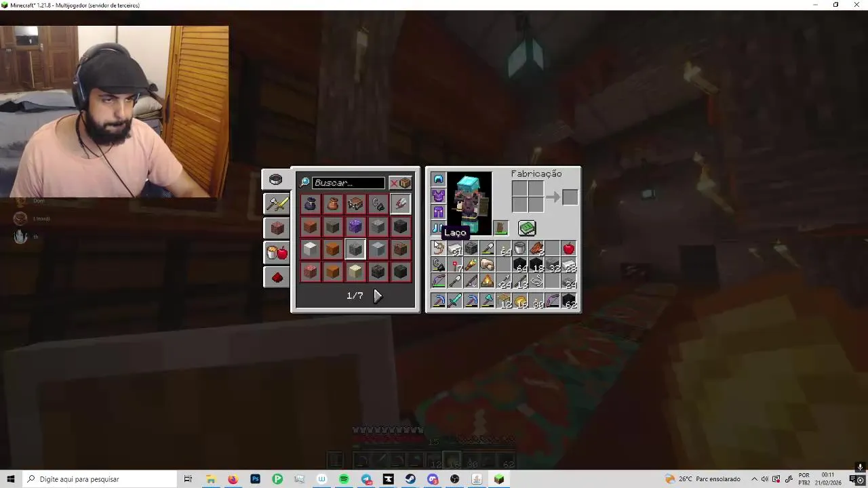Open OBS Studio from the taskbar

(454, 479)
